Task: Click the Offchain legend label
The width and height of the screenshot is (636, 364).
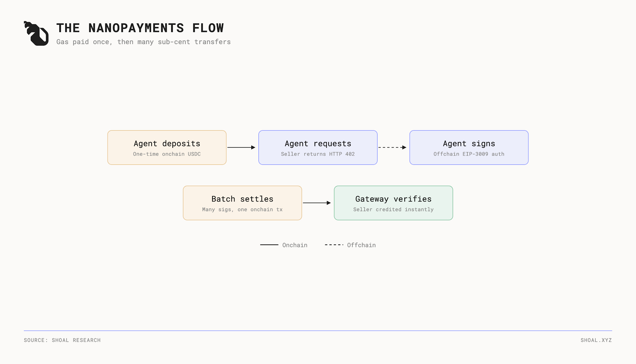Action: (x=361, y=245)
